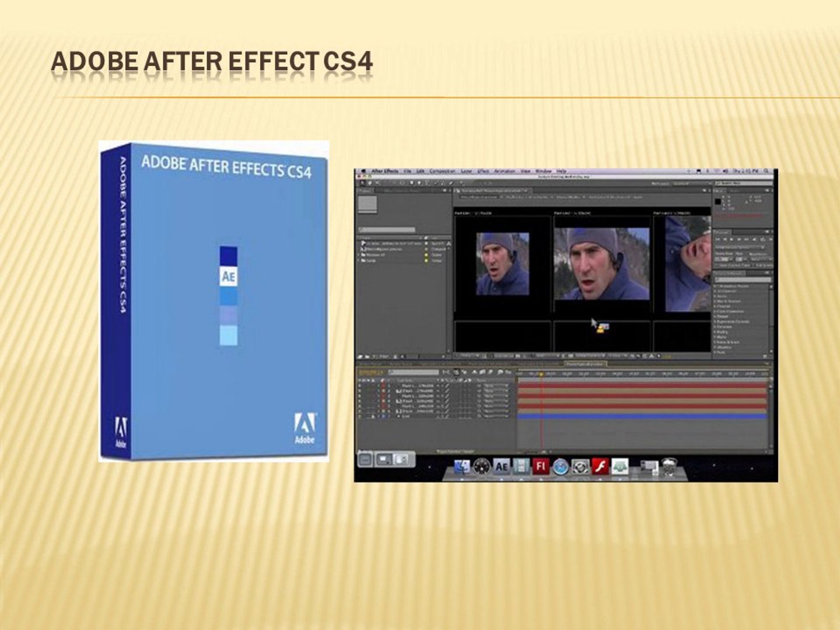This screenshot has height=630, width=840.
Task: Click the red Flash Player dock icon
Action: pos(600,466)
